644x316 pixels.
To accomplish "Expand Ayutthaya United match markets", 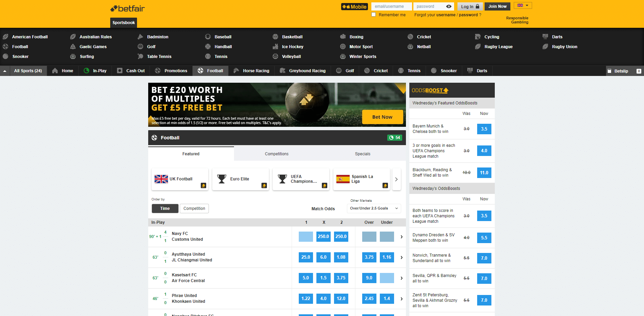I will tap(402, 257).
